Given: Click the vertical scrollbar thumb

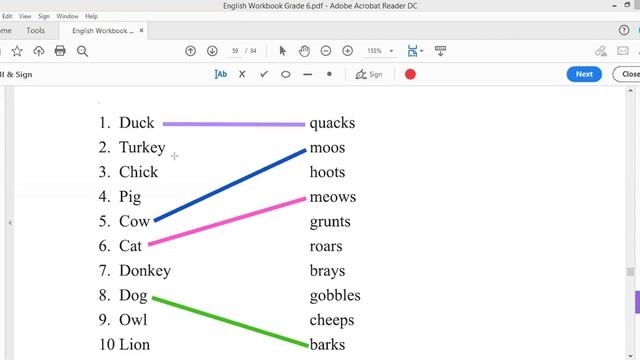Looking at the screenshot, I should coord(631,271).
